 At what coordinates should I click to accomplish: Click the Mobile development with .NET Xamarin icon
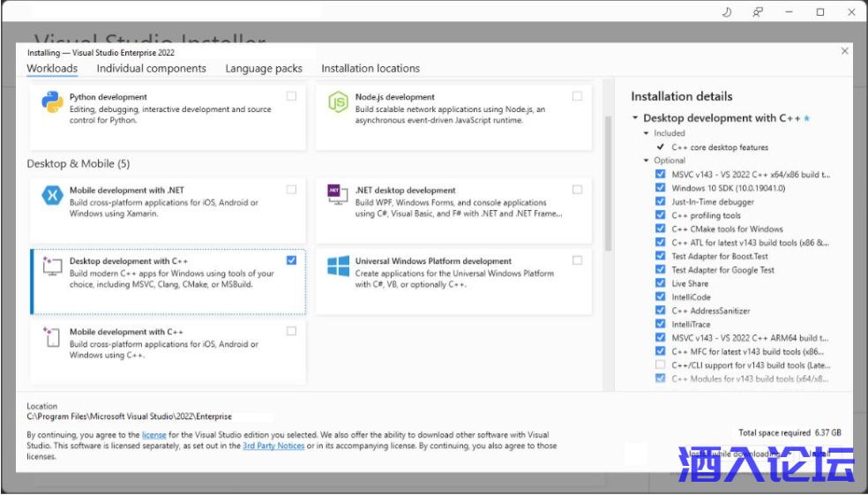point(51,196)
